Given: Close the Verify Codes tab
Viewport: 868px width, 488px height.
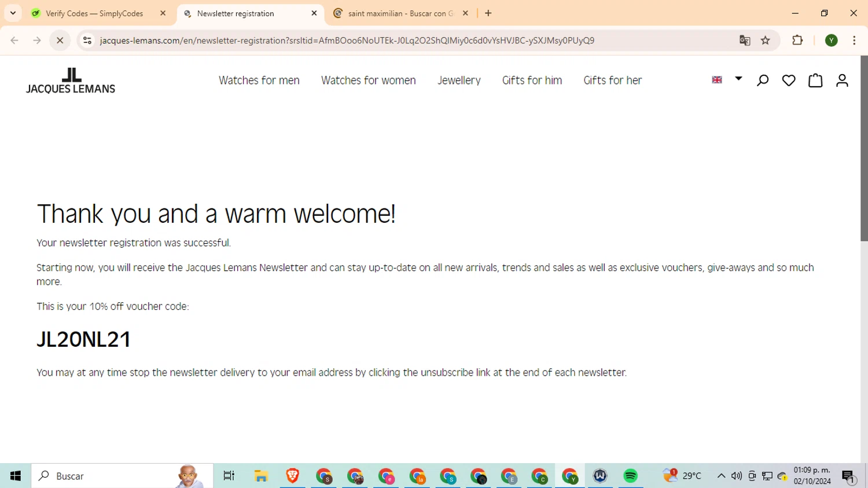Looking at the screenshot, I should coord(163,13).
